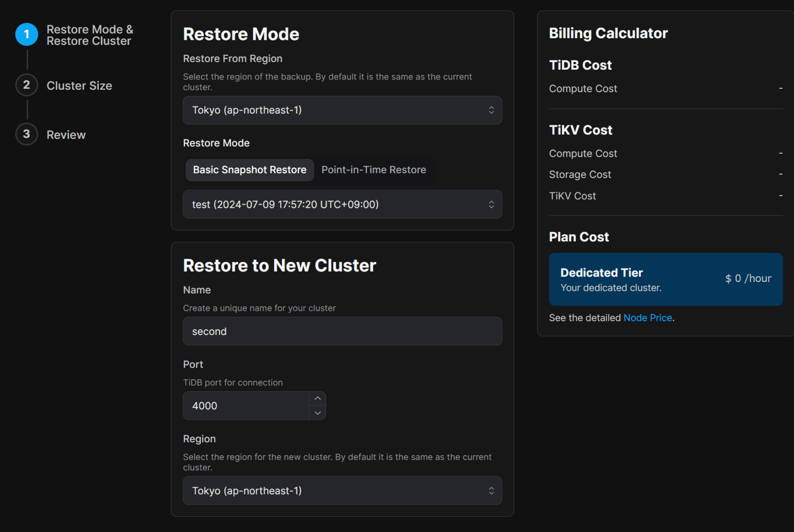Image resolution: width=794 pixels, height=532 pixels.
Task: Open the new cluster Region dropdown
Action: [343, 491]
